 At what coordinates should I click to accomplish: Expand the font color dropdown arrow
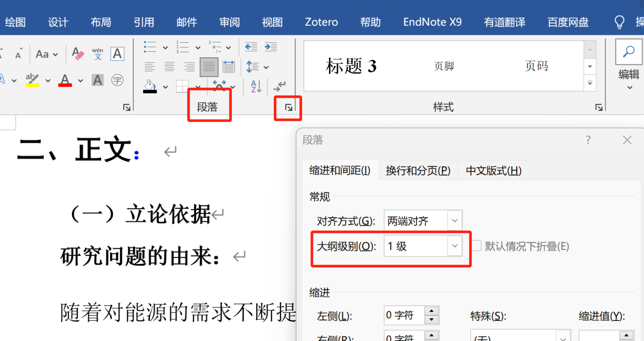[79, 80]
